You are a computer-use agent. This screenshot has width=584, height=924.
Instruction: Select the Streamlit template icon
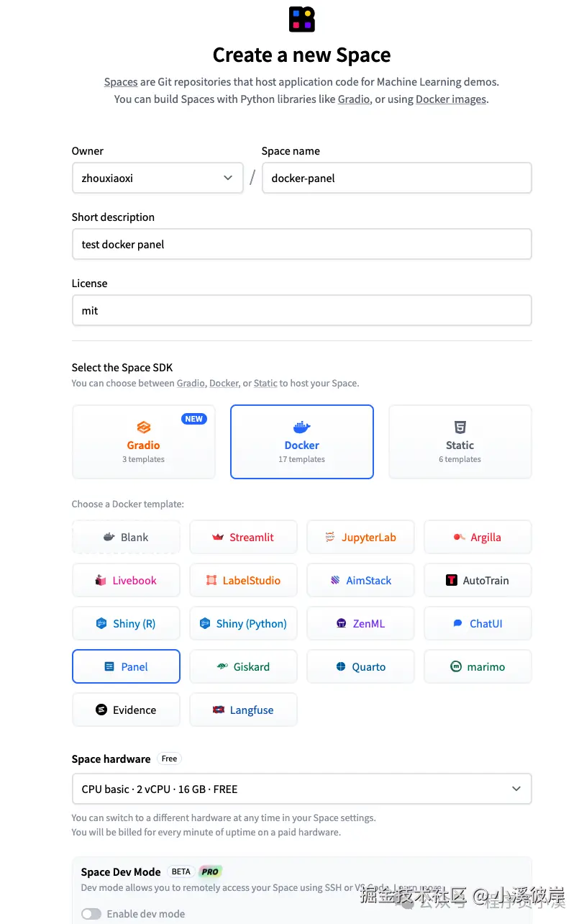pyautogui.click(x=218, y=538)
